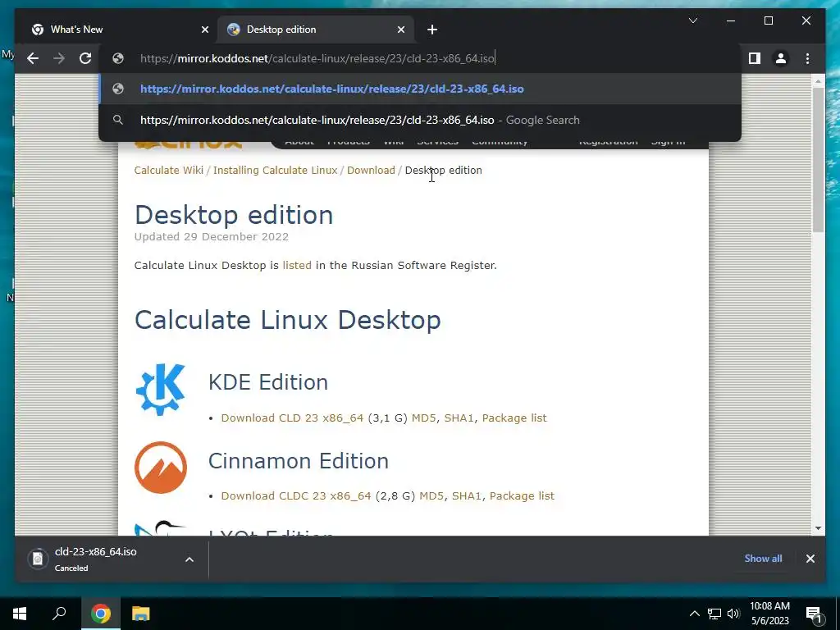Open File Explorer from the taskbar
Image resolution: width=840 pixels, height=630 pixels.
point(141,614)
